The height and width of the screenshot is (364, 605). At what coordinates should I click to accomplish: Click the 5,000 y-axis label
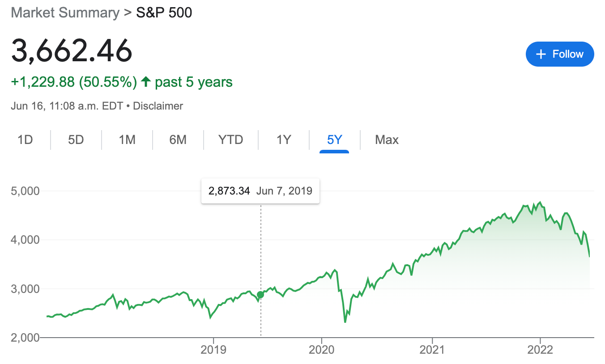[x=25, y=191]
